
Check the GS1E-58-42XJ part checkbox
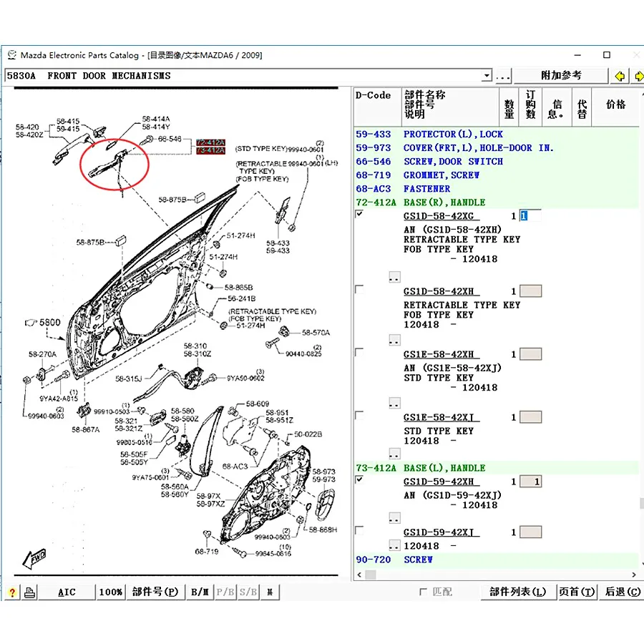(359, 415)
